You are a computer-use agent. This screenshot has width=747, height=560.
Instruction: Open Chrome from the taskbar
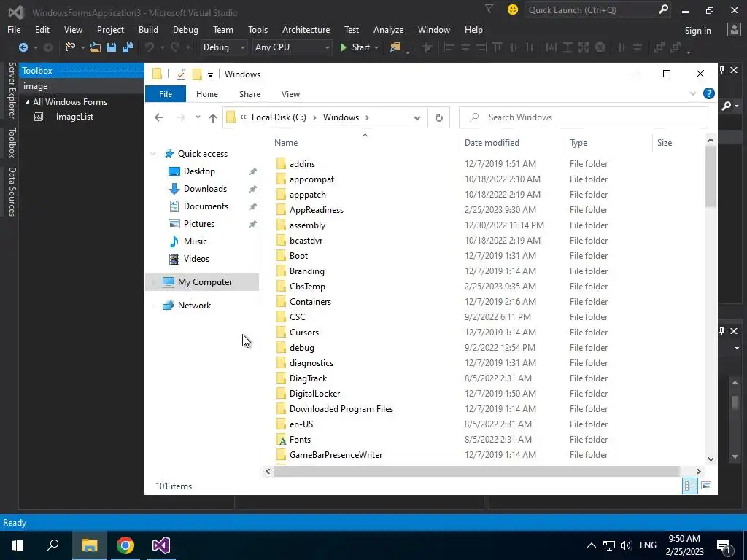pos(125,545)
